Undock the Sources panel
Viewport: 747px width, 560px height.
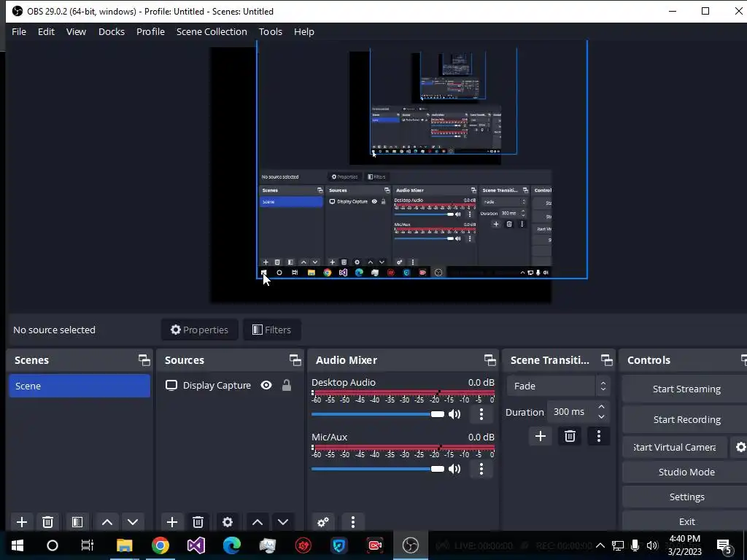[x=295, y=360]
